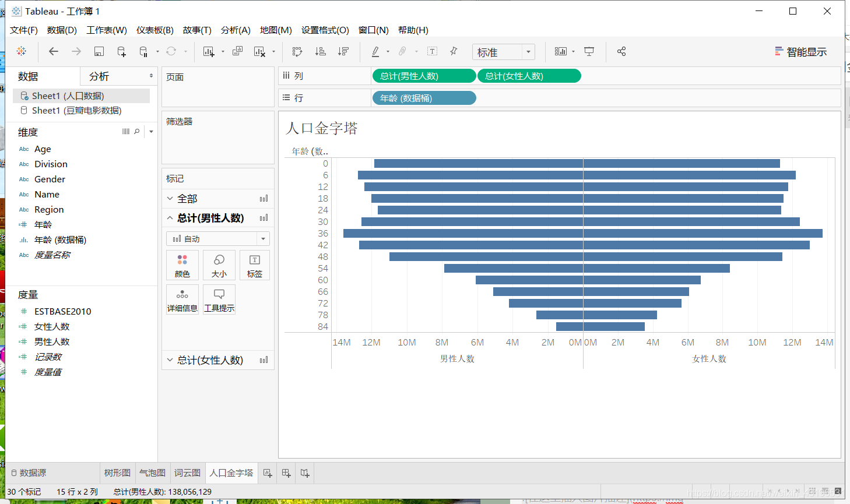Select the 女性人数 measure

pyautogui.click(x=52, y=327)
